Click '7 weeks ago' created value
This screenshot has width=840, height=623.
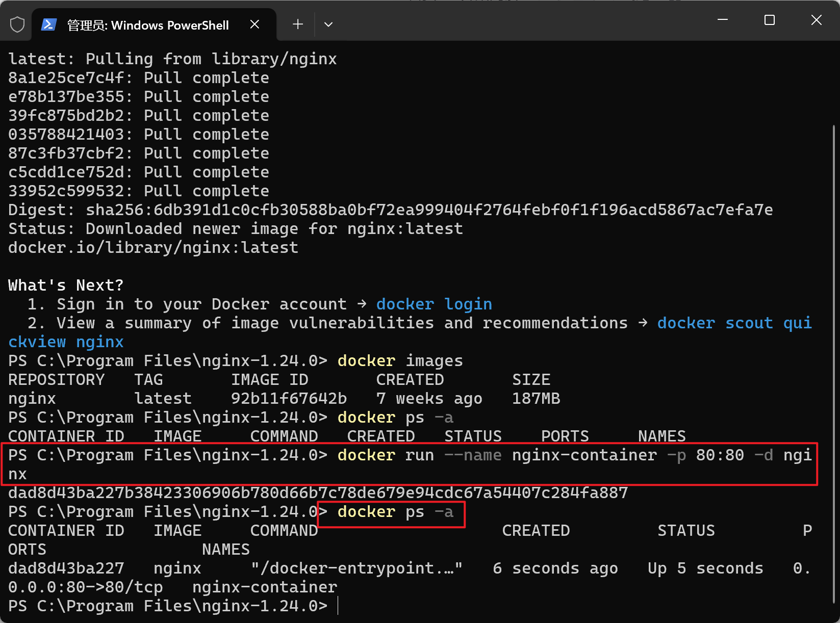pyautogui.click(x=429, y=399)
